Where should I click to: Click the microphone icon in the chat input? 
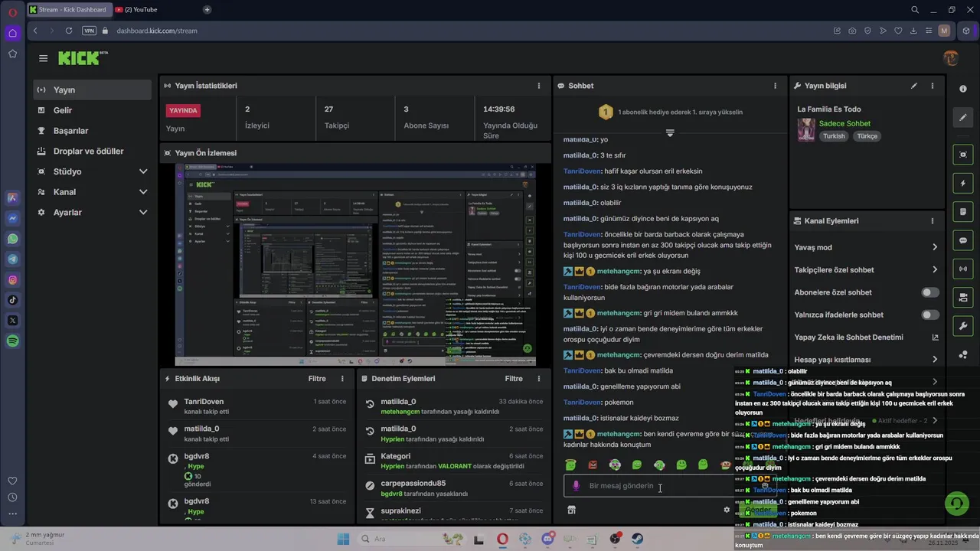click(x=576, y=486)
